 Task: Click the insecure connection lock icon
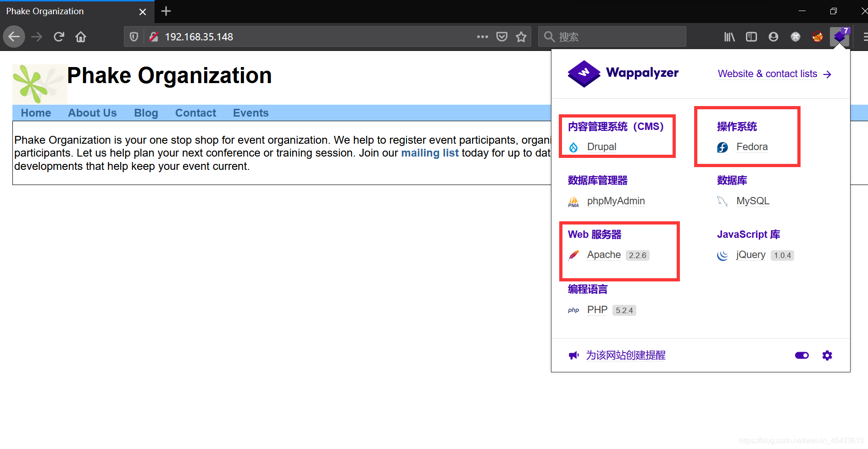pyautogui.click(x=154, y=37)
